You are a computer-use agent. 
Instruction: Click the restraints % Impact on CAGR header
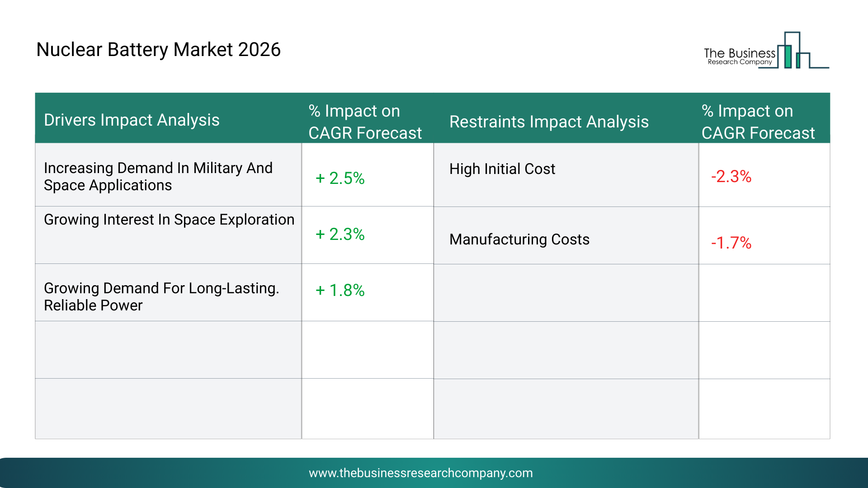click(758, 122)
